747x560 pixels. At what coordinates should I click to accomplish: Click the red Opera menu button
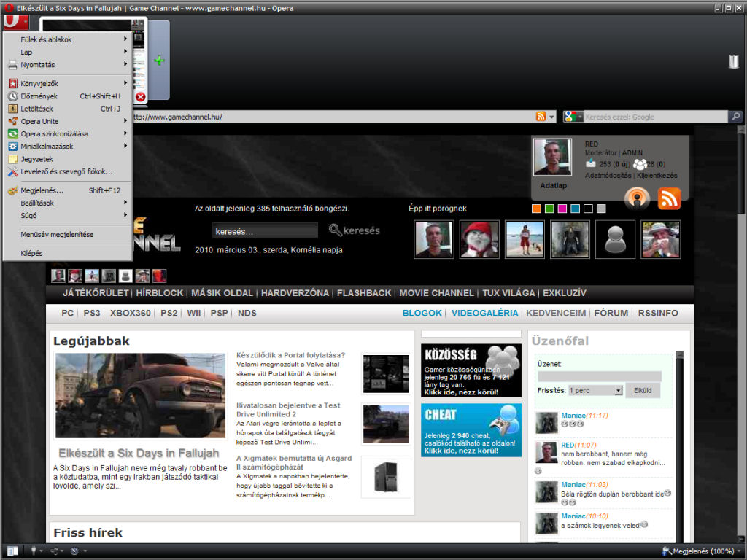tap(15, 21)
